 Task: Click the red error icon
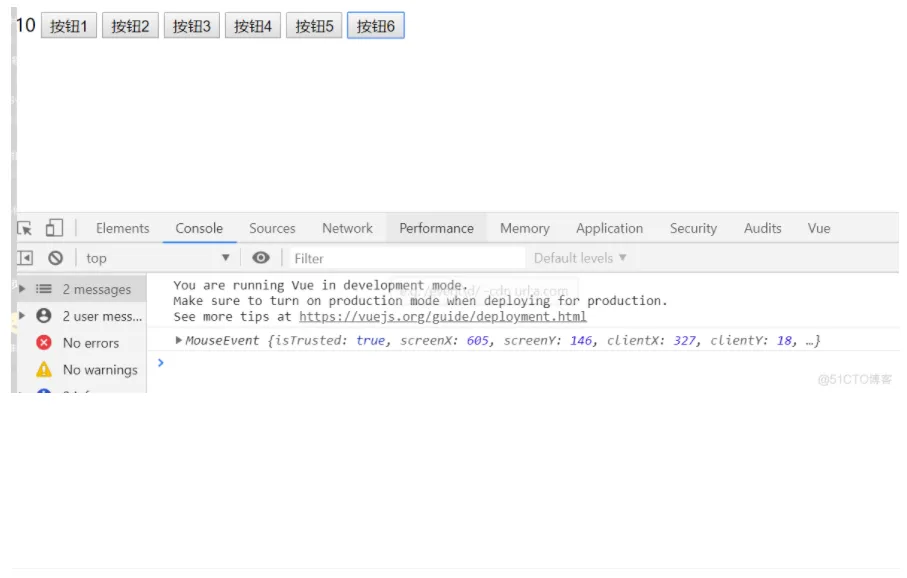44,343
